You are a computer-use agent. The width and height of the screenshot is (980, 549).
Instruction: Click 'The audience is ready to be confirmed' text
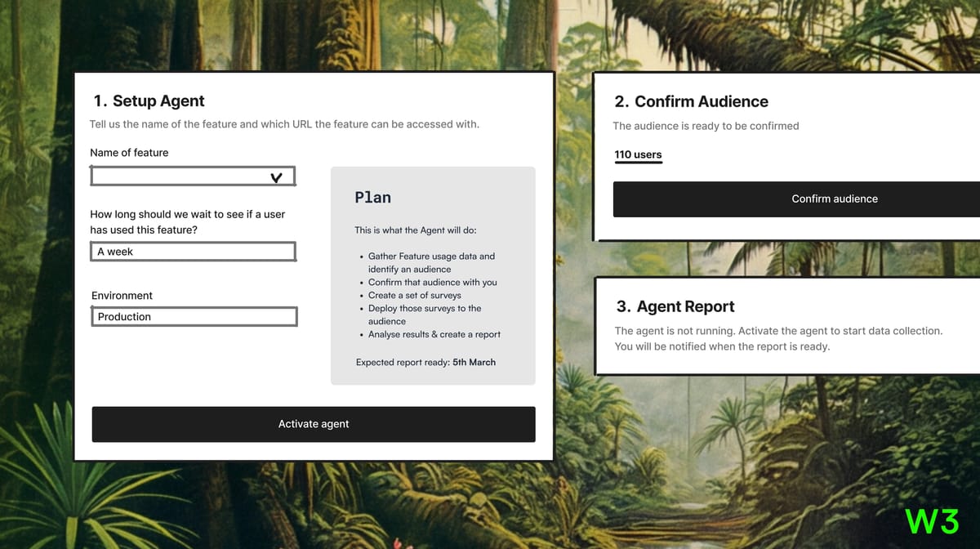click(706, 126)
